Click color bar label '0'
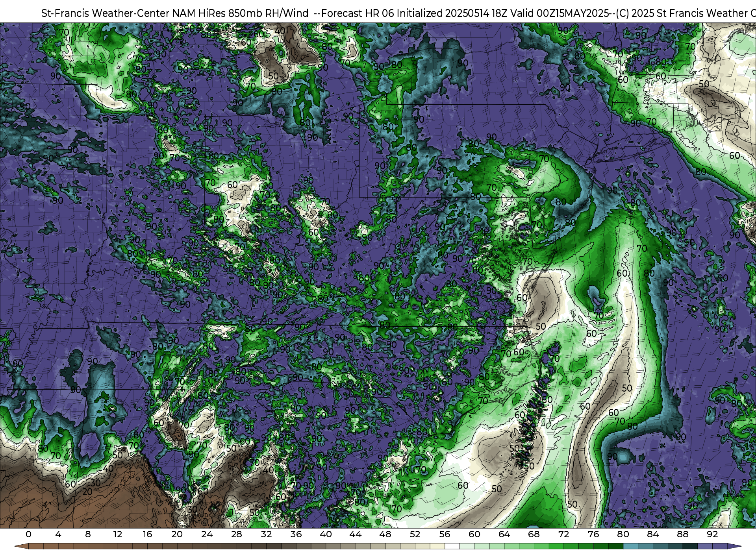Viewport: 756px width, 551px height. pyautogui.click(x=28, y=534)
